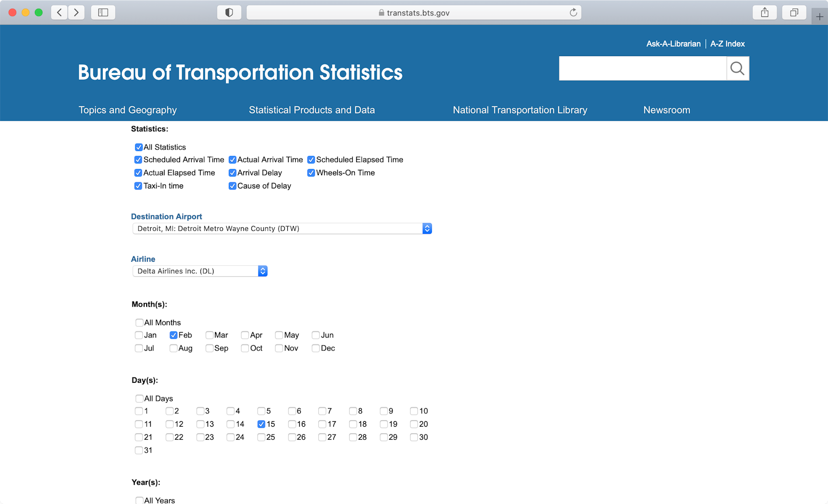Check the All Months checkbox
This screenshot has height=504, width=828.
[x=139, y=323]
